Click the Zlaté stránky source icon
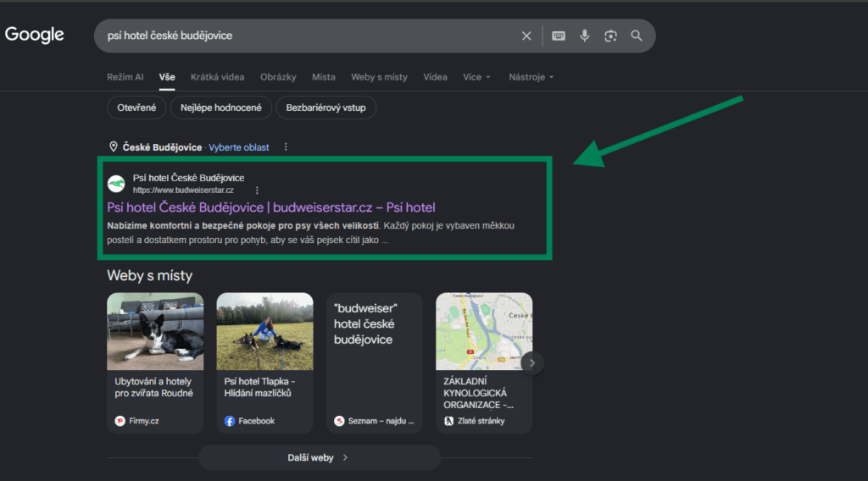 click(x=449, y=421)
